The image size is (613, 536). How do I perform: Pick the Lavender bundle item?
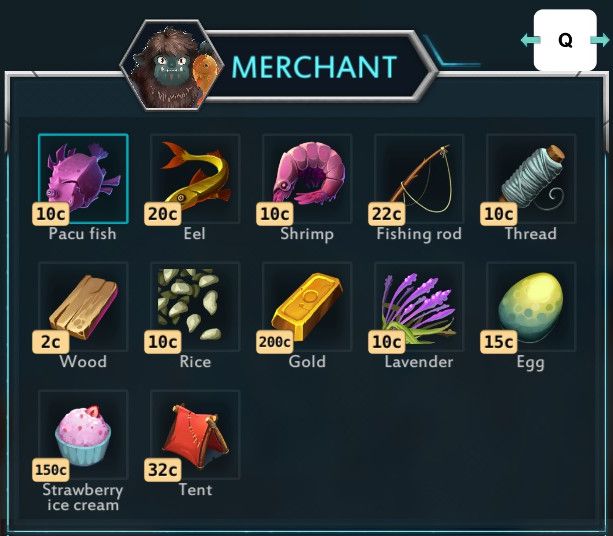[419, 307]
